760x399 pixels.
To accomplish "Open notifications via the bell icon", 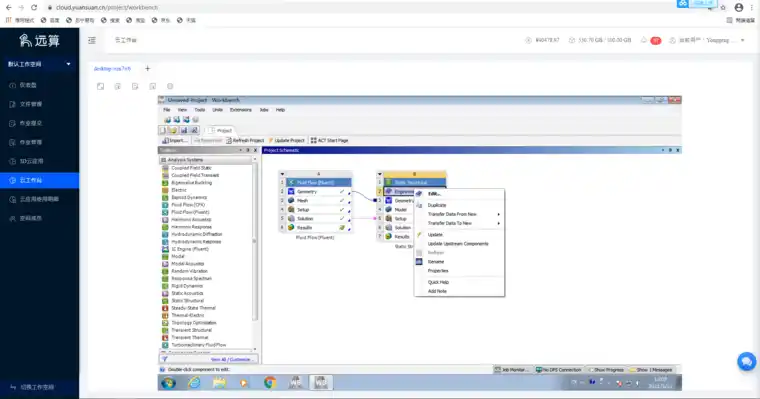I will tap(644, 40).
